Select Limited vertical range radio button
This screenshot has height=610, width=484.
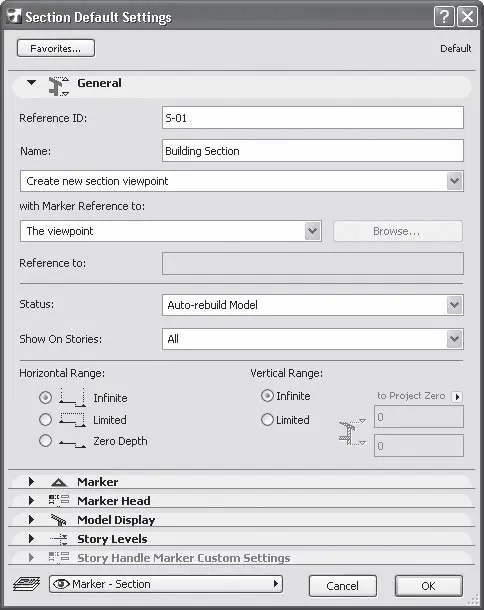point(267,419)
